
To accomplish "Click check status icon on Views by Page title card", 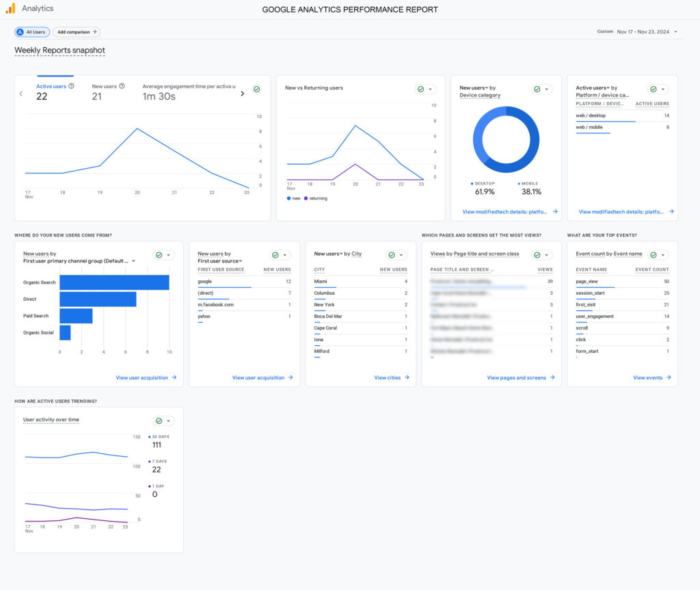I will [x=537, y=255].
